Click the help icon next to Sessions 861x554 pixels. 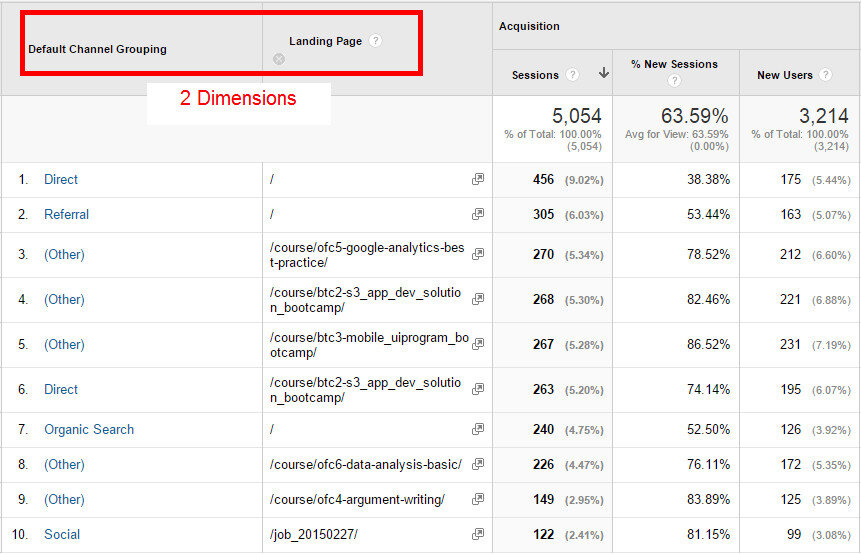point(572,74)
